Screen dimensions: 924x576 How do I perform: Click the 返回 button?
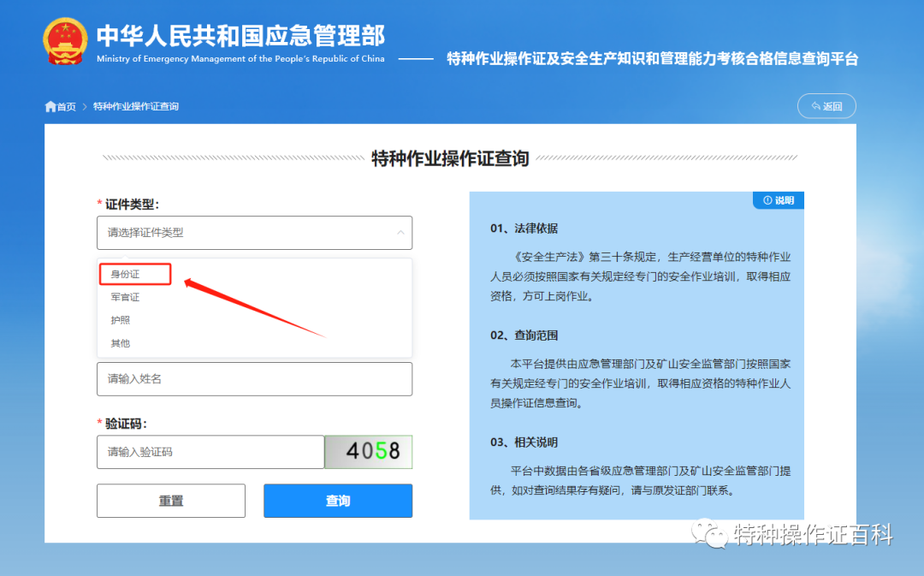click(826, 106)
